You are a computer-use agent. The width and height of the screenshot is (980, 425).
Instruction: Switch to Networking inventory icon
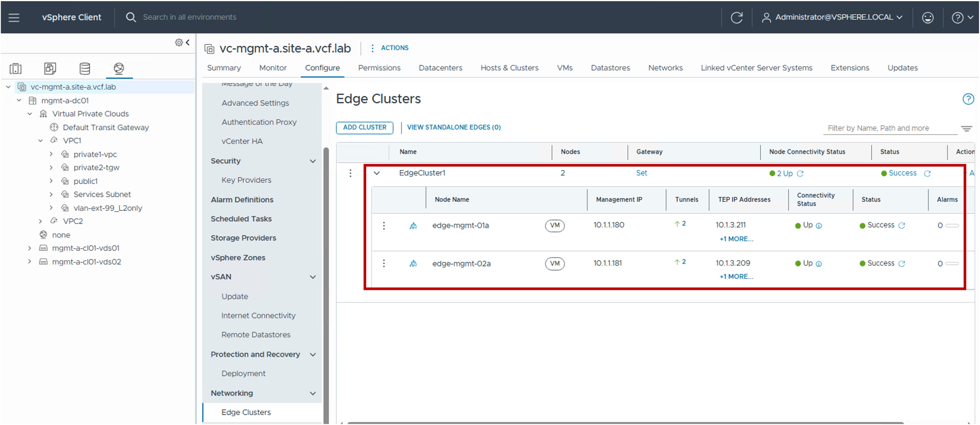point(119,69)
